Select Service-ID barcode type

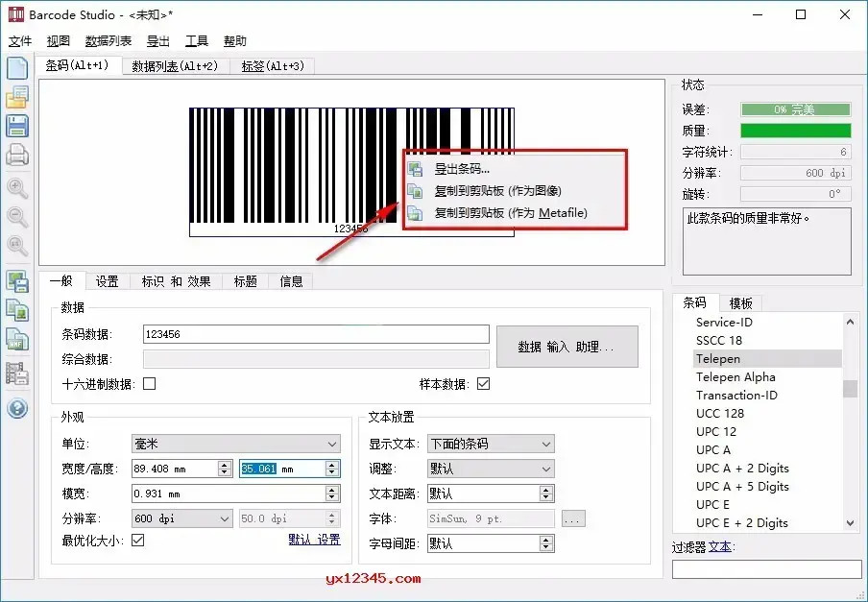click(724, 322)
